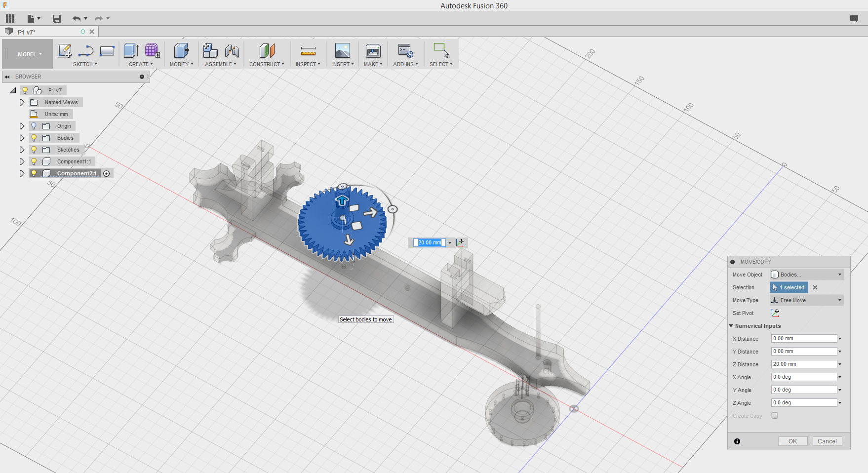Open the File menu icon
Screen dimensions: 868x473
34,19
